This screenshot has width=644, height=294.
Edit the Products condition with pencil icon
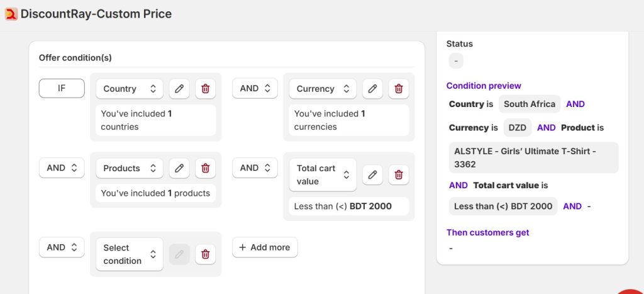(179, 168)
